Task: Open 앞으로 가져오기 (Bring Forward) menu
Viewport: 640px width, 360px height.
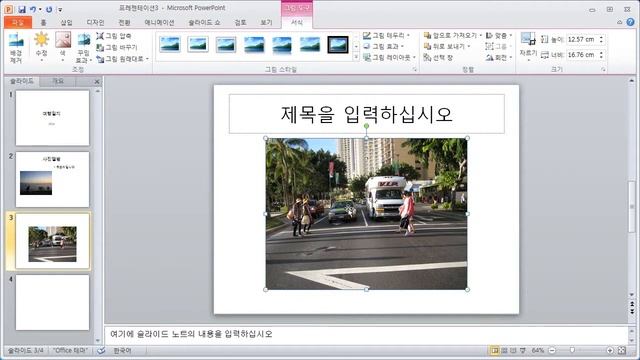Action: [453, 36]
